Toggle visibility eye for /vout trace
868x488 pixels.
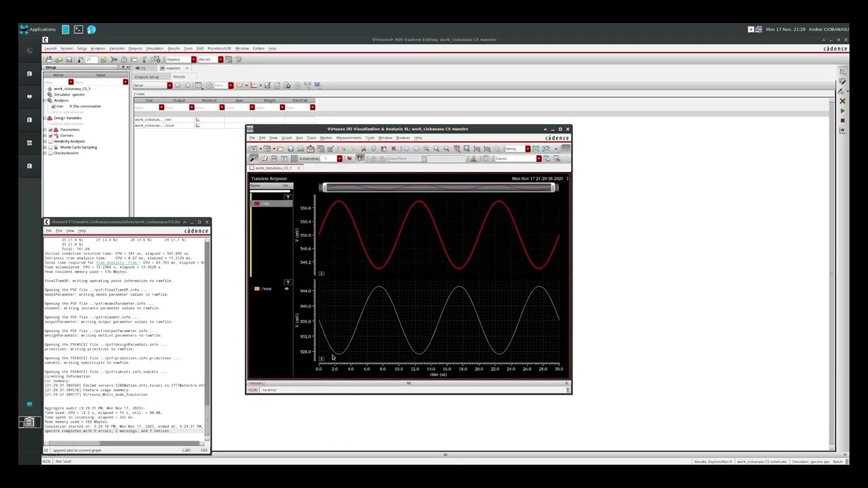(286, 289)
